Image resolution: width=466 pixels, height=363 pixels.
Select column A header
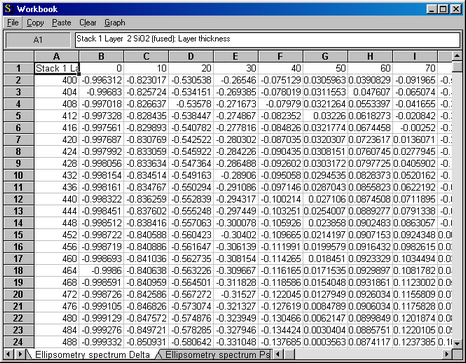coord(57,56)
